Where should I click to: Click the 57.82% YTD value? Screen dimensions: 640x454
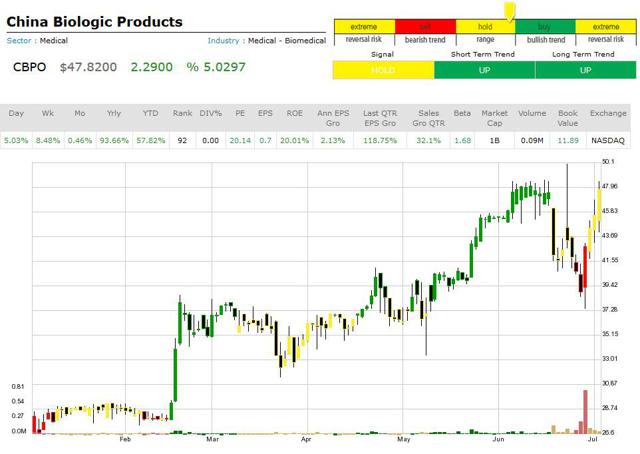tap(151, 140)
